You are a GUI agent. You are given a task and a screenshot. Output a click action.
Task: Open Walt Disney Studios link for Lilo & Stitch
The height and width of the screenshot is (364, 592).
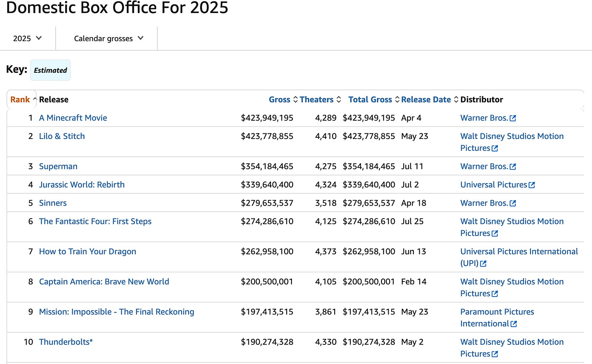click(x=512, y=142)
